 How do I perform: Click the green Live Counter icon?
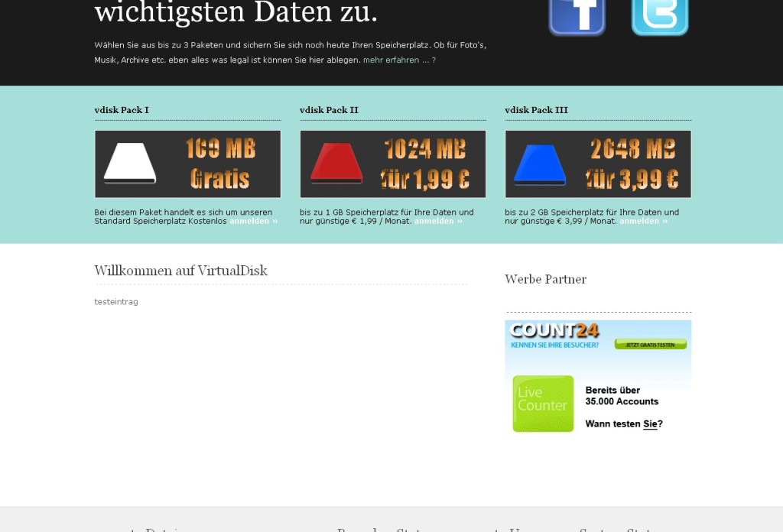tap(543, 404)
